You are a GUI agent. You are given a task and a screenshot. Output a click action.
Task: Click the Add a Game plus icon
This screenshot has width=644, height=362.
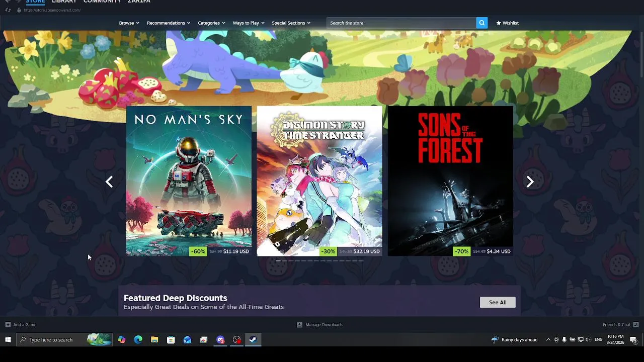click(8, 324)
